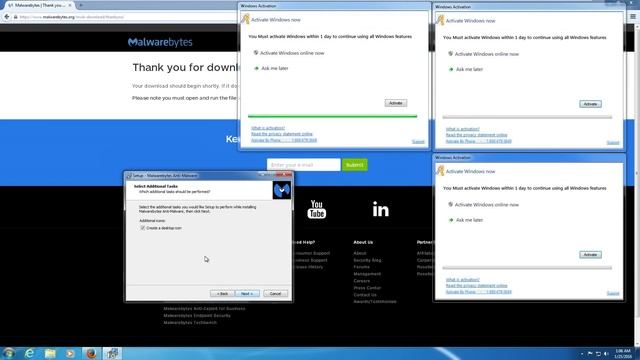Click Back in the Malwarebytes setup dialog
Screen dimensions: 640x360
(222, 293)
